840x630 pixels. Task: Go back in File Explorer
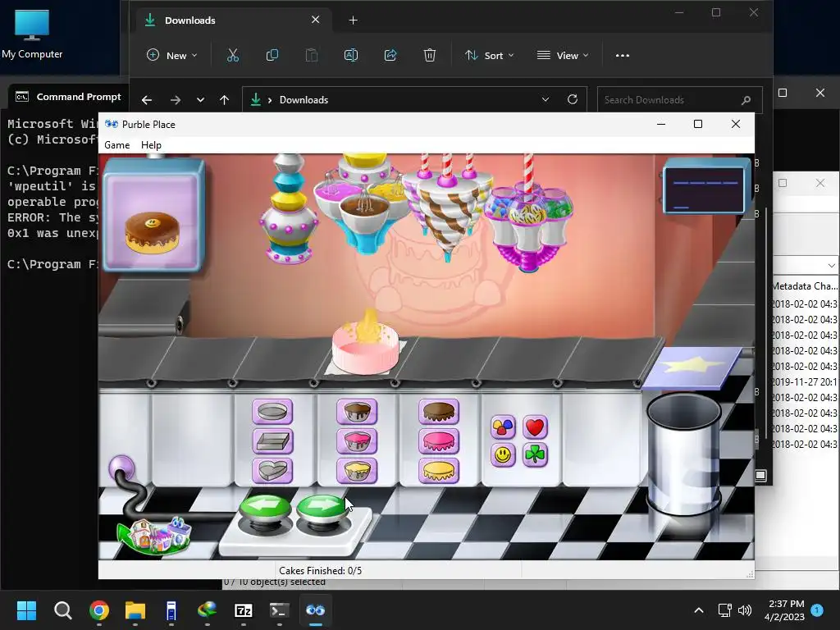click(x=146, y=99)
